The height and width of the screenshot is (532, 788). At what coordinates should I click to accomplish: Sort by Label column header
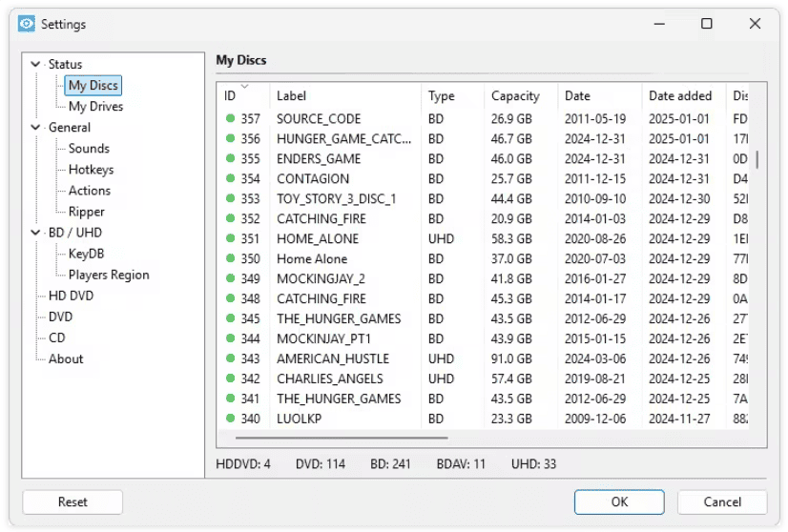(345, 95)
